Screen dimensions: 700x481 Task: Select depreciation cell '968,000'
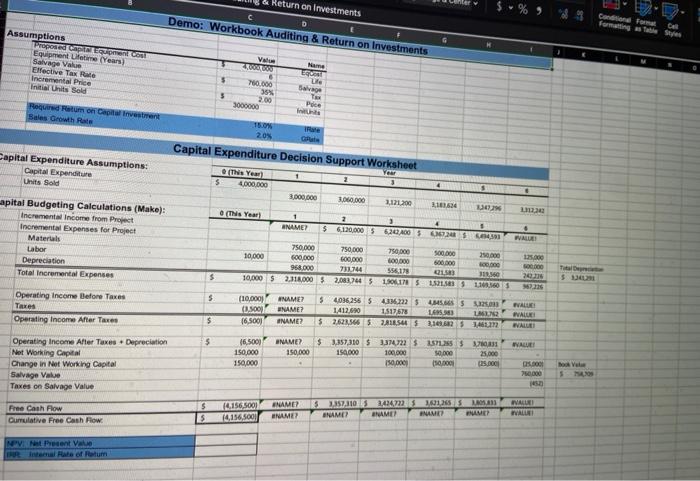302,268
